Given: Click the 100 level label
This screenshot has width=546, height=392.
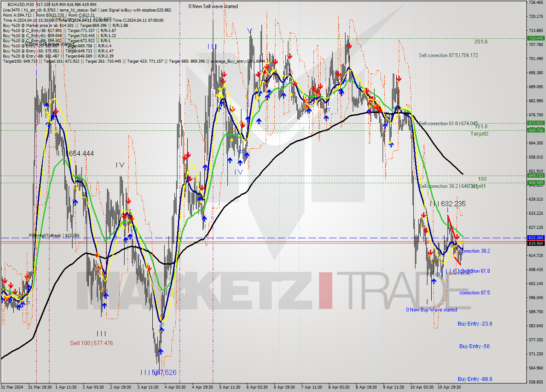Looking at the screenshot, I should (482, 179).
